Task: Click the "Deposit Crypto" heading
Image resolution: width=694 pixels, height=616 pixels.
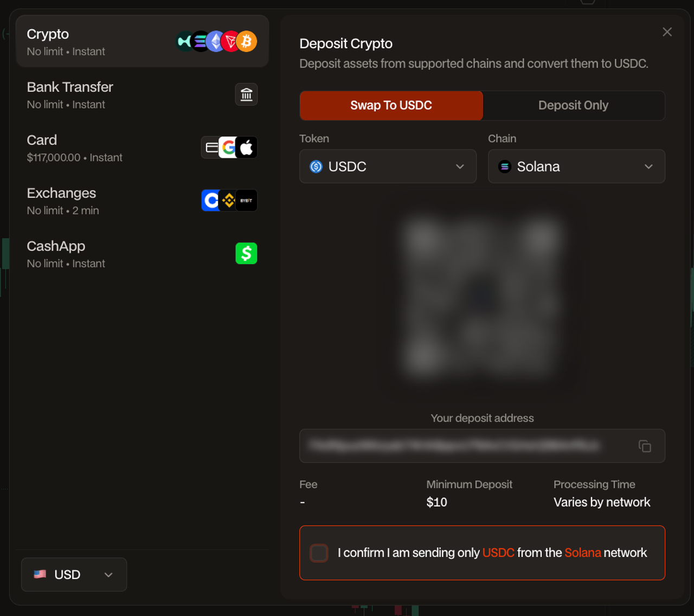Action: click(x=346, y=43)
